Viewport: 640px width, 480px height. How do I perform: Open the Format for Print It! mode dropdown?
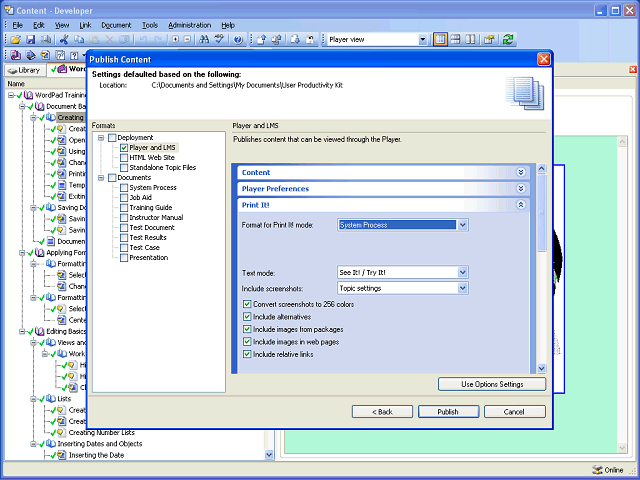click(462, 225)
